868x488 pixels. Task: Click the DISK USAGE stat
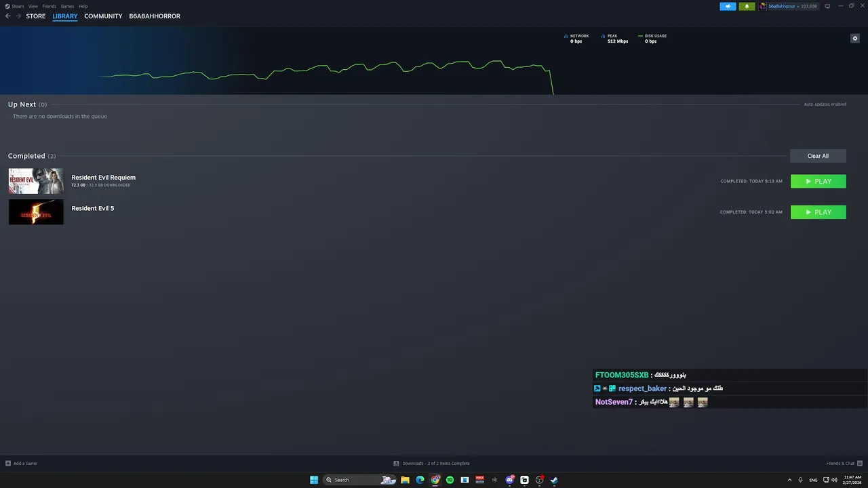pos(652,39)
